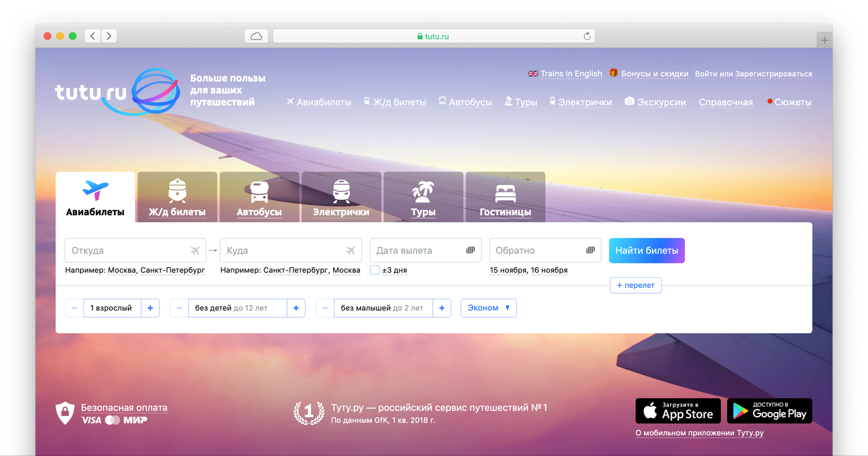The image size is (868, 456).
Task: Switch to the Автобусы tab
Action: [x=259, y=197]
